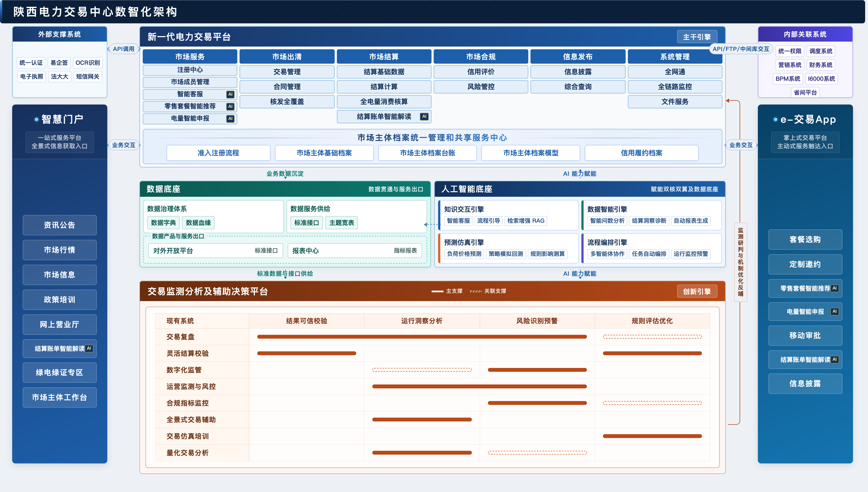Select 市场成员管理 under 市场服务
This screenshot has height=492, width=868.
click(x=190, y=82)
